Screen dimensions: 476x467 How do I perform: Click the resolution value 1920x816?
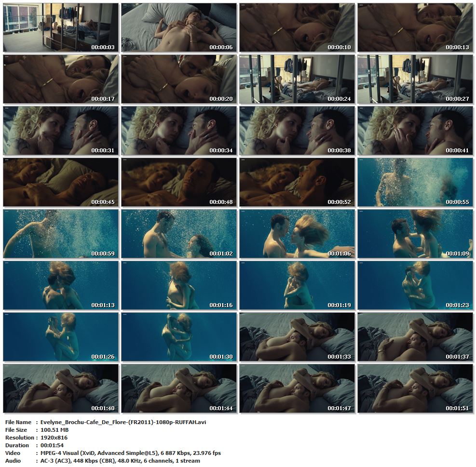(54, 438)
